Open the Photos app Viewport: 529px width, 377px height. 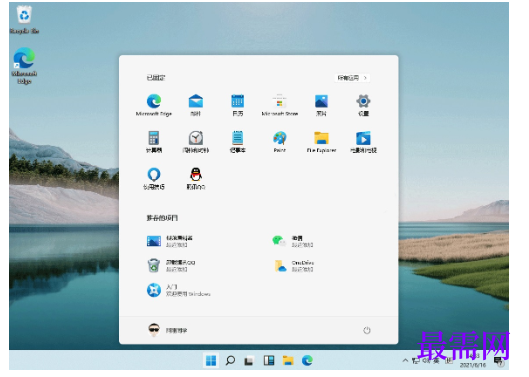[x=321, y=105]
